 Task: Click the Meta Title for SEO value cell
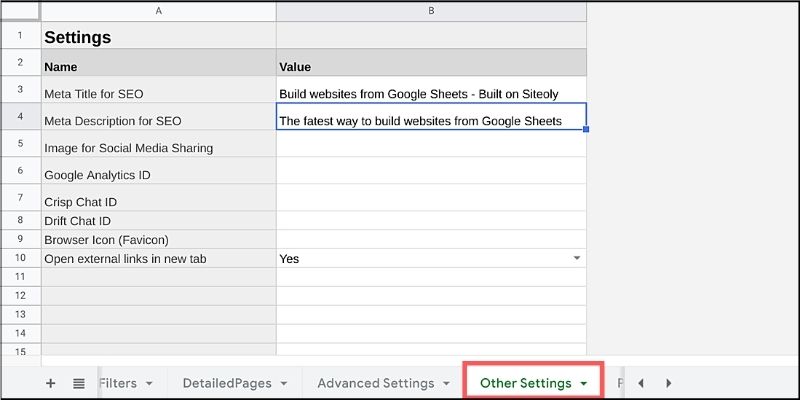coord(430,93)
